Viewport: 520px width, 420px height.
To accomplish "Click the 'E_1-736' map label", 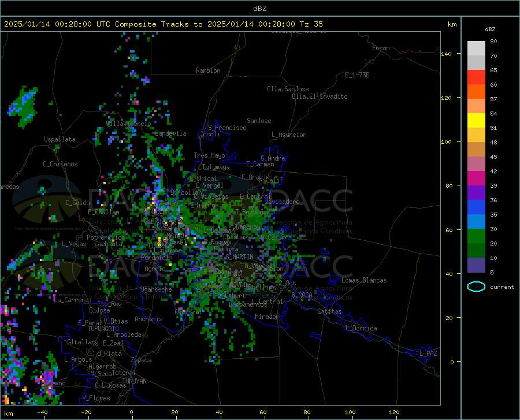I will coord(357,75).
